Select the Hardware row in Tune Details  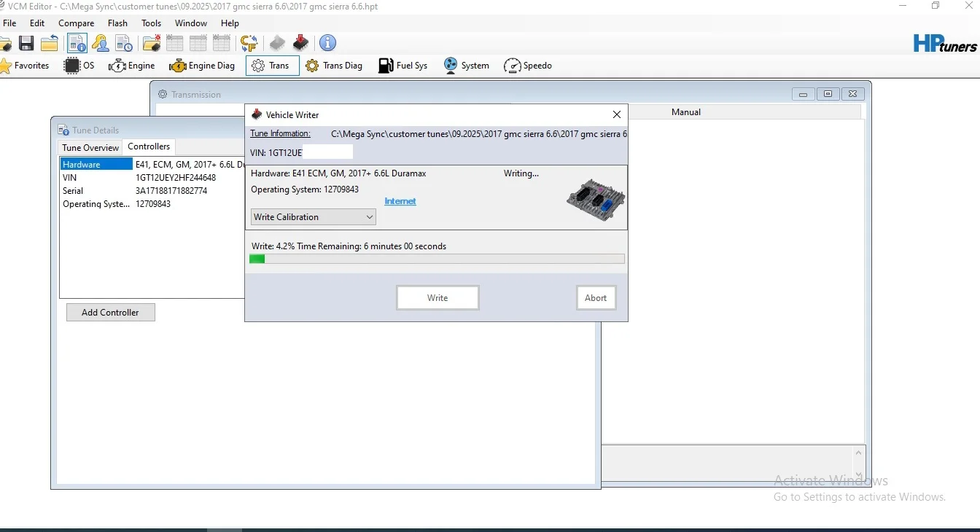[151, 165]
